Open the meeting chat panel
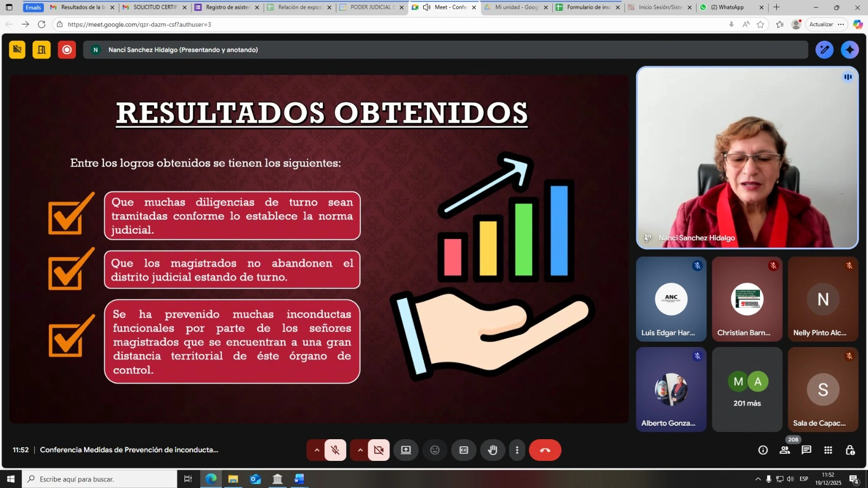This screenshot has width=868, height=488. (x=806, y=450)
